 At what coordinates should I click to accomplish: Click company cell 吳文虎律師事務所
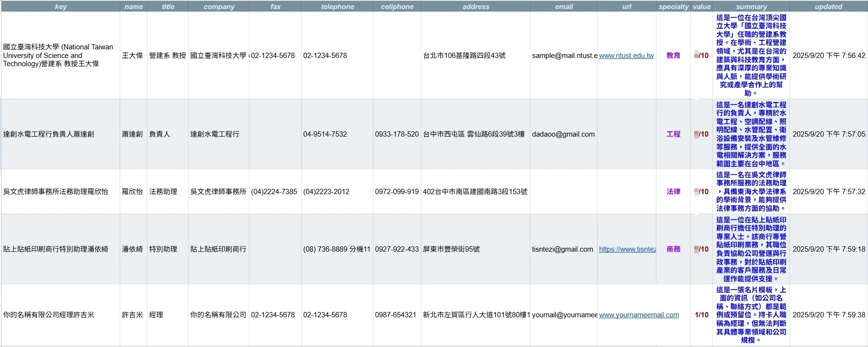(218, 192)
